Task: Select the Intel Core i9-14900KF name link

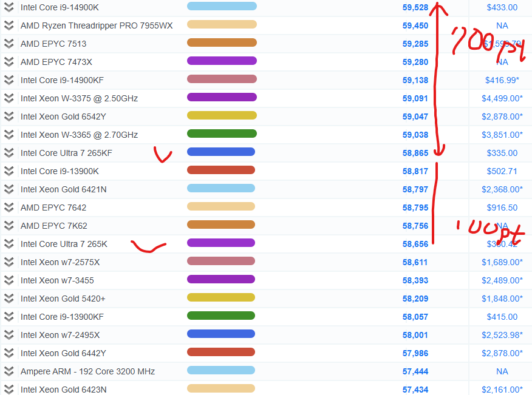Action: (x=62, y=80)
